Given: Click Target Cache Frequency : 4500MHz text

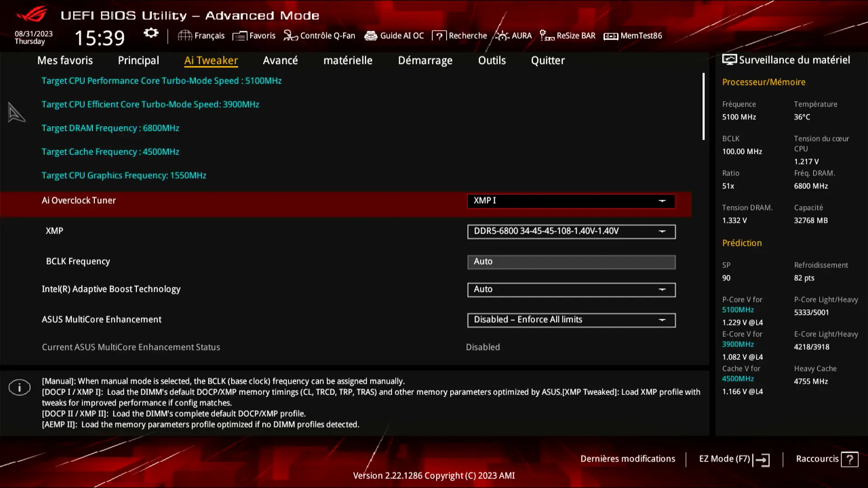Looking at the screenshot, I should coord(110,152).
